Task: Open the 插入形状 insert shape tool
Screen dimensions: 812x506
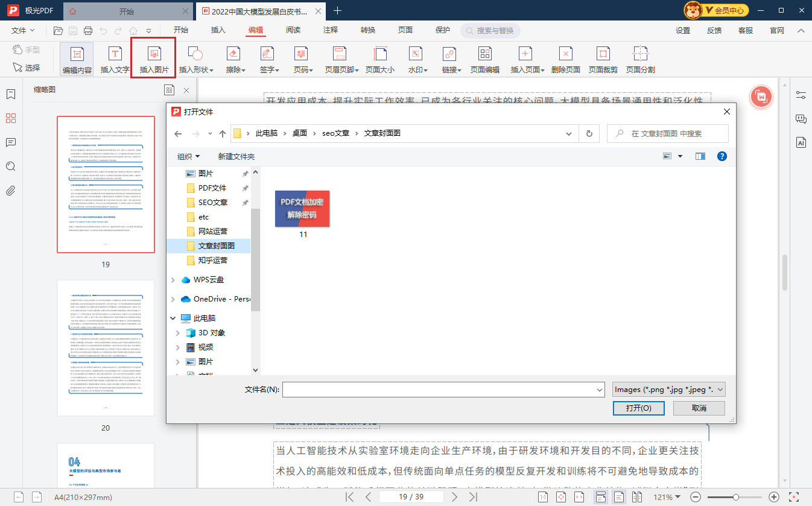Action: point(196,60)
